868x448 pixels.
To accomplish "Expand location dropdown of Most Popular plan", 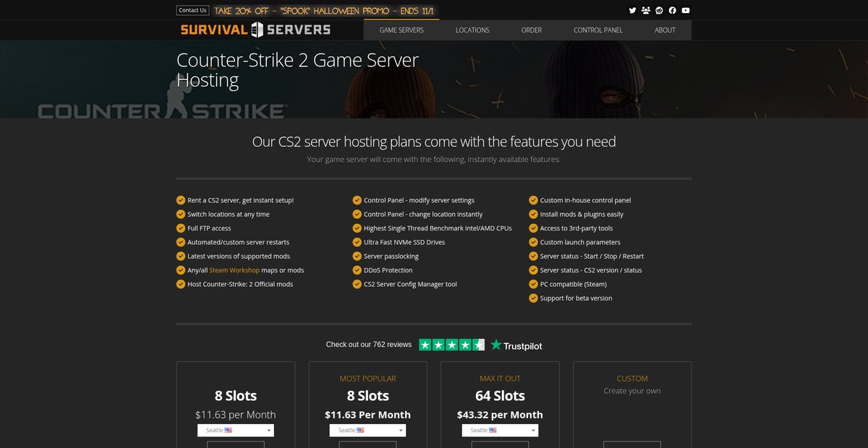I will 367,430.
